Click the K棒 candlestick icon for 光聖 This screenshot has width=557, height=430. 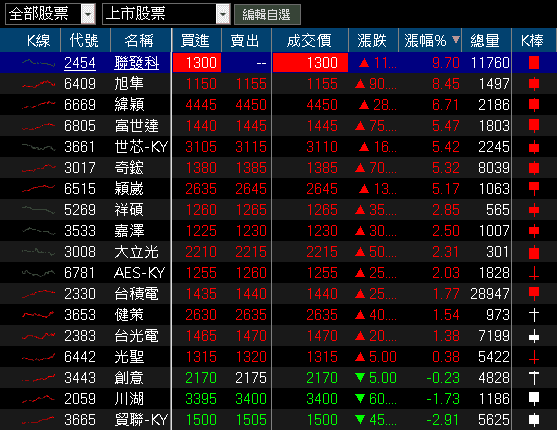534,357
